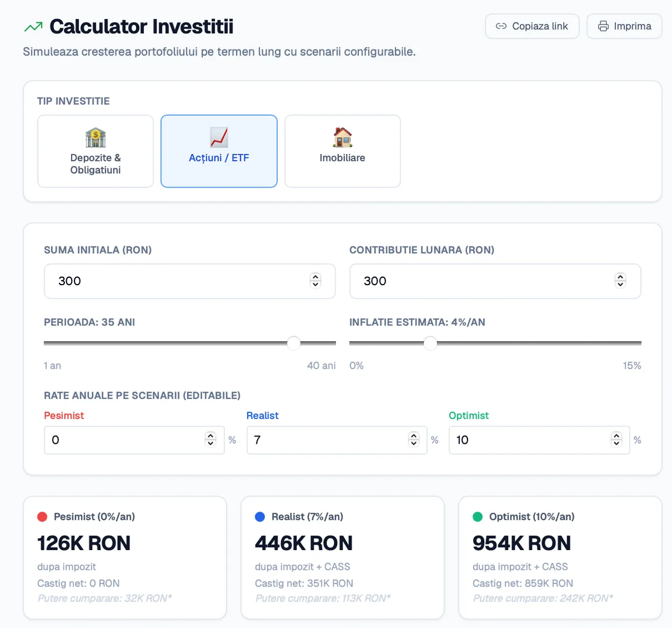Screen dimensions: 672x628
Task: Click the Copiaza link button
Action: 532,26
